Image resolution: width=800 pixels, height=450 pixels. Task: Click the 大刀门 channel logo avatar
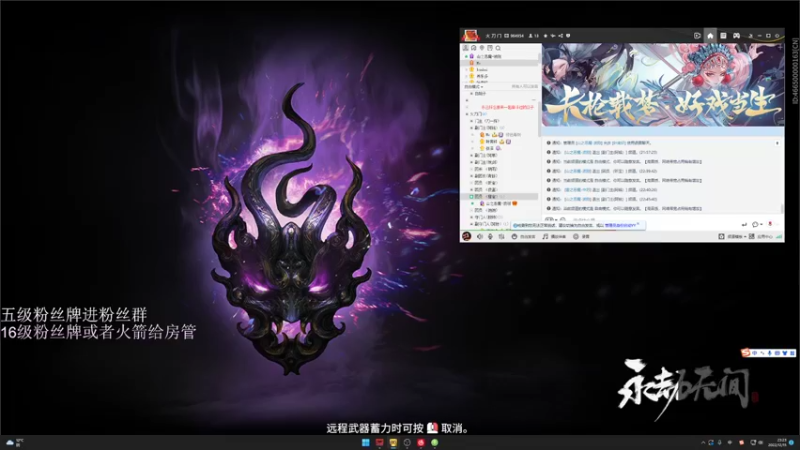click(470, 35)
